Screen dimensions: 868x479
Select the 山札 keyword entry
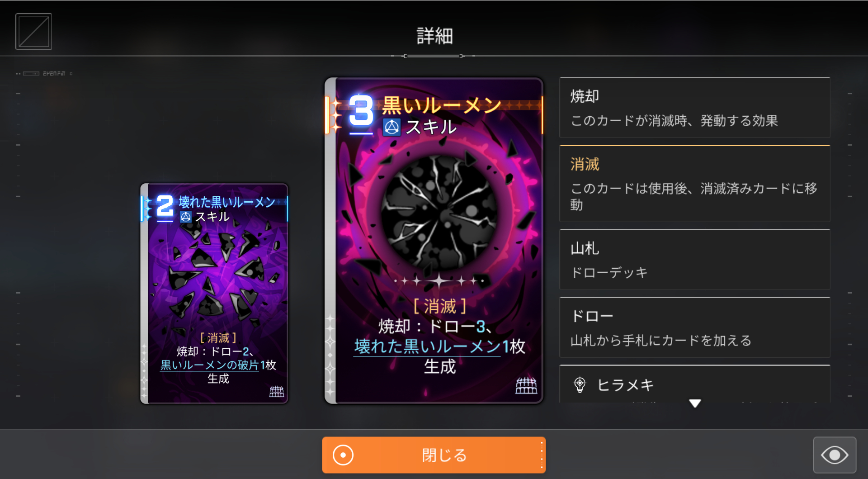pos(695,260)
